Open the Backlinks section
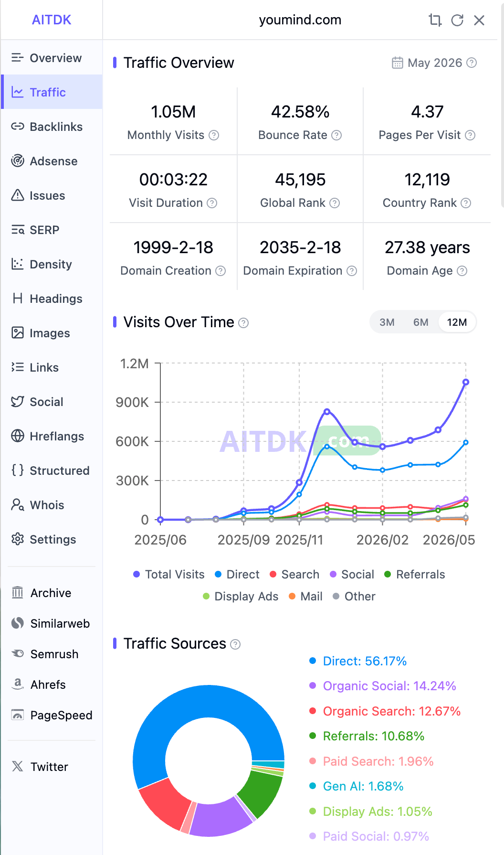Screen dimensions: 504x855 click(x=52, y=127)
